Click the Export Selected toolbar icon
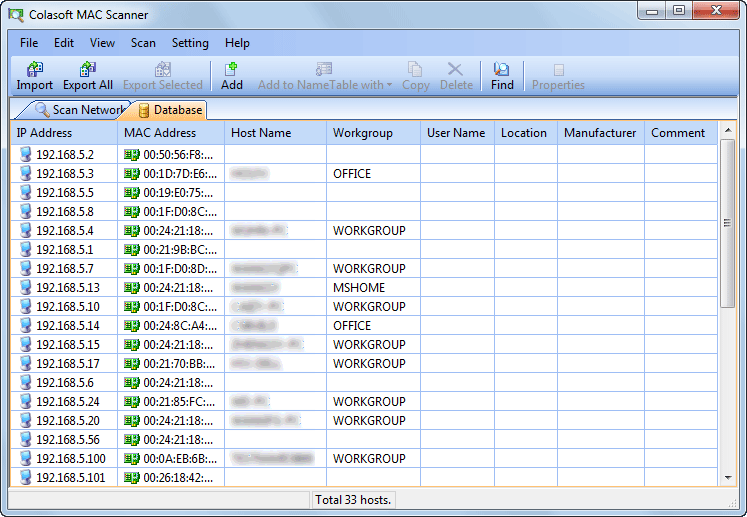The width and height of the screenshot is (747, 517). coord(162,70)
